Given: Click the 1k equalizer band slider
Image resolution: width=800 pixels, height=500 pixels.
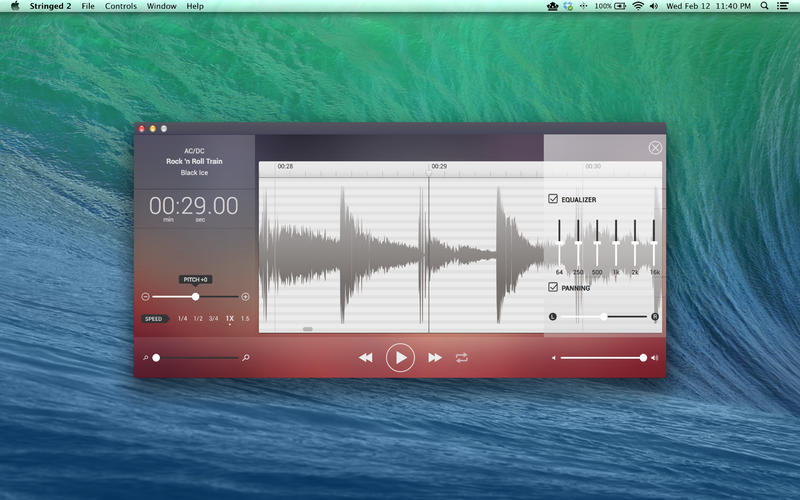Looking at the screenshot, I should pyautogui.click(x=616, y=243).
